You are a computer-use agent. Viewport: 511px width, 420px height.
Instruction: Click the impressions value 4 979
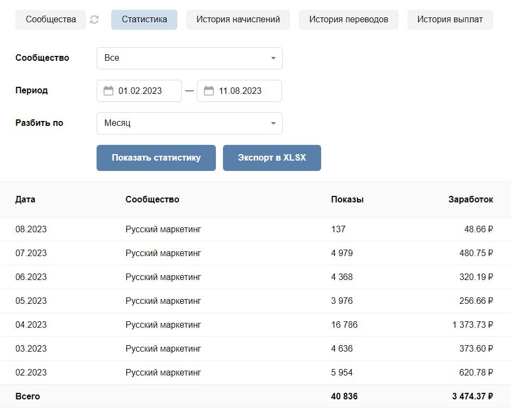(x=342, y=253)
